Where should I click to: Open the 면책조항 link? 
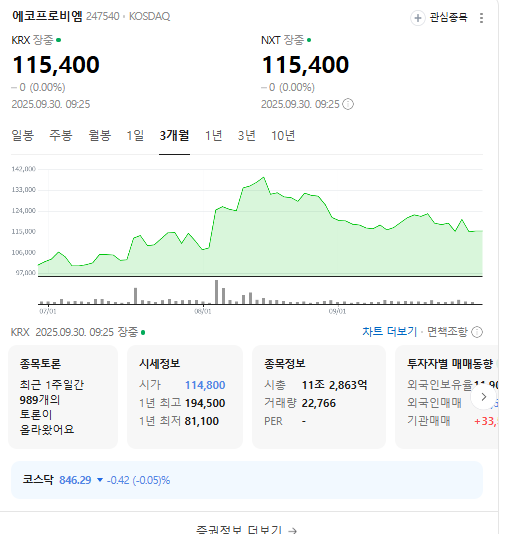click(x=447, y=332)
